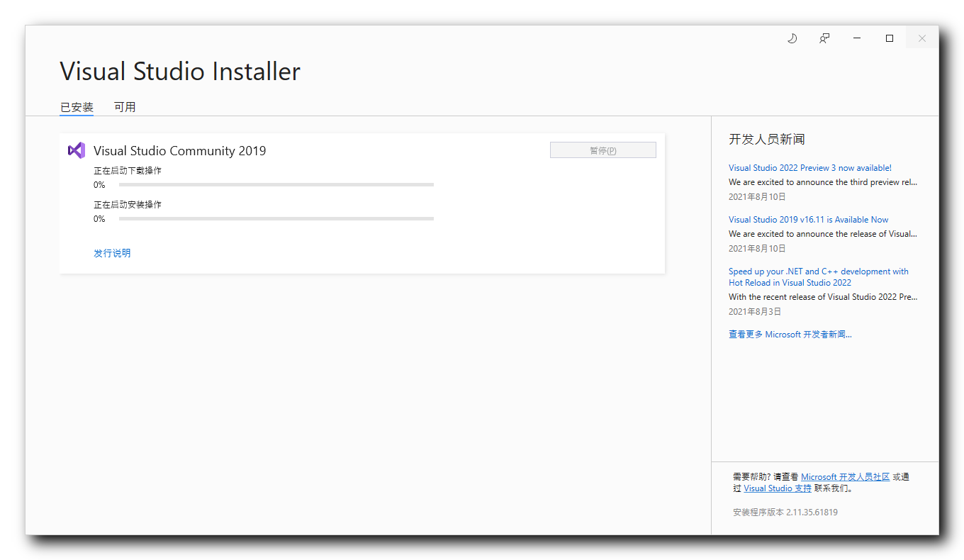Click "We are excited to announce the third preview" text
The height and width of the screenshot is (560, 964).
click(x=823, y=182)
